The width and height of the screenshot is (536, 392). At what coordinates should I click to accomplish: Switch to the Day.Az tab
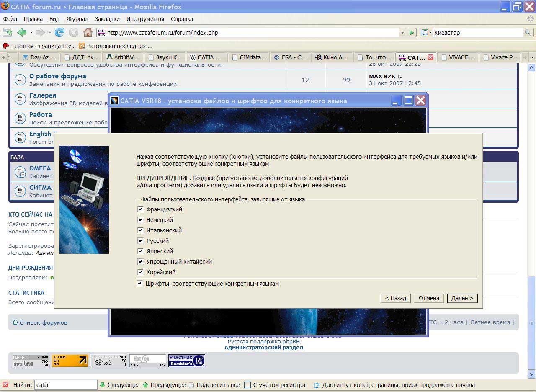click(39, 57)
